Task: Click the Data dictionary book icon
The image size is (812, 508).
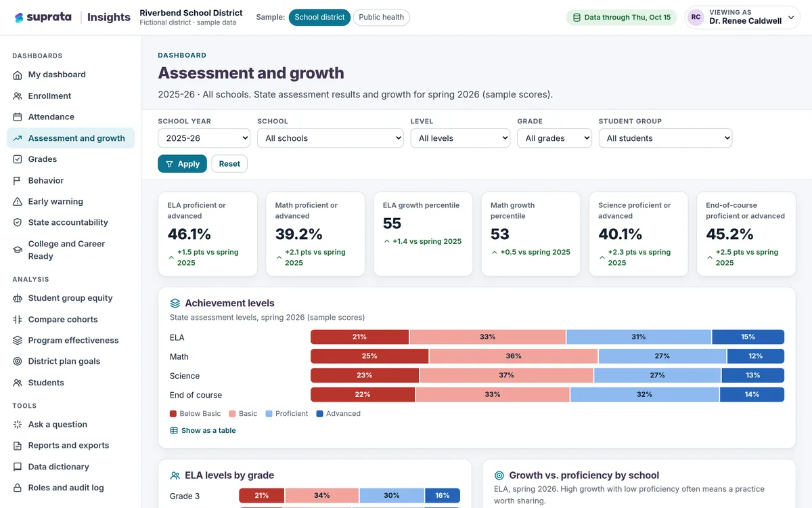Action: tap(18, 467)
